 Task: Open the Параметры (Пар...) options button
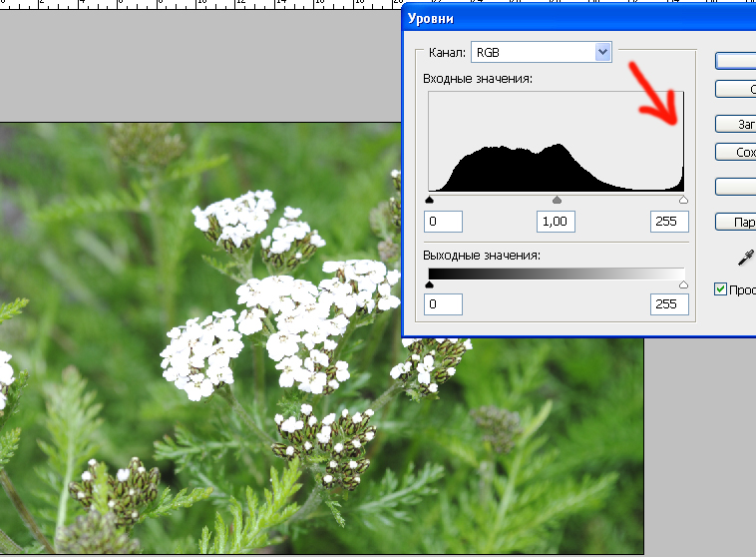736,222
